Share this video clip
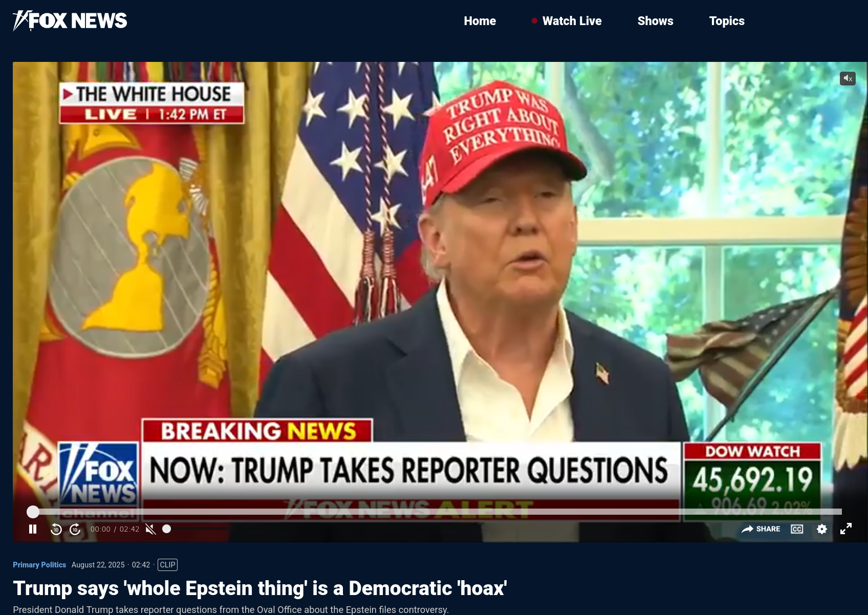The image size is (868, 615). click(x=761, y=529)
